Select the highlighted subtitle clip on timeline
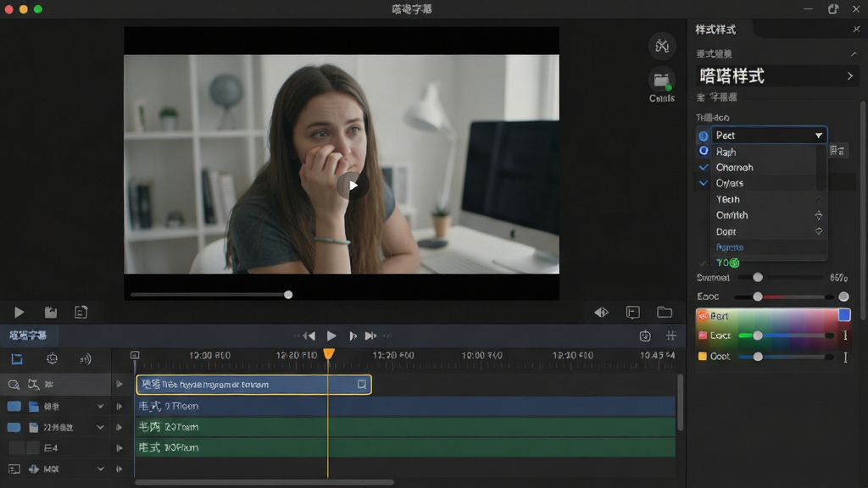The image size is (868, 488). [253, 384]
